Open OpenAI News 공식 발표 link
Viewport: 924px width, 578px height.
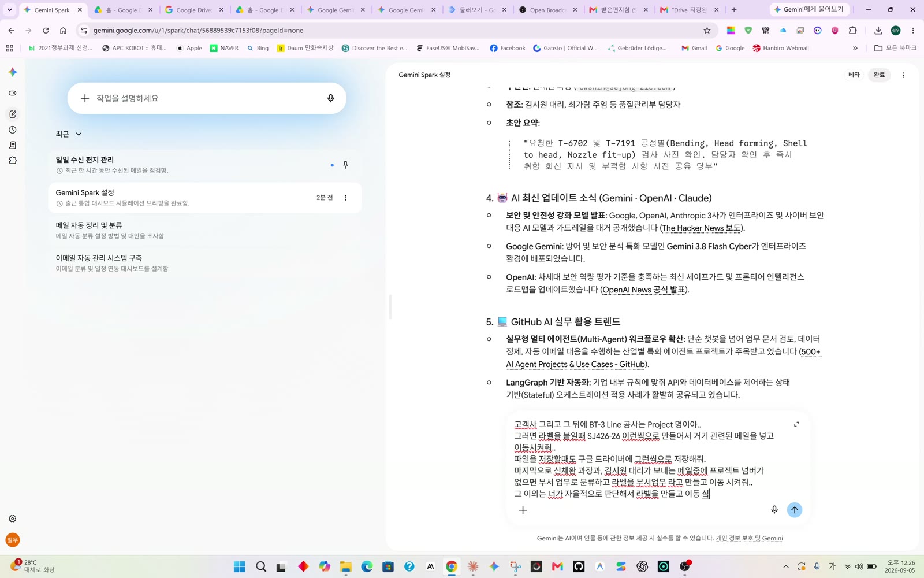pyautogui.click(x=644, y=290)
